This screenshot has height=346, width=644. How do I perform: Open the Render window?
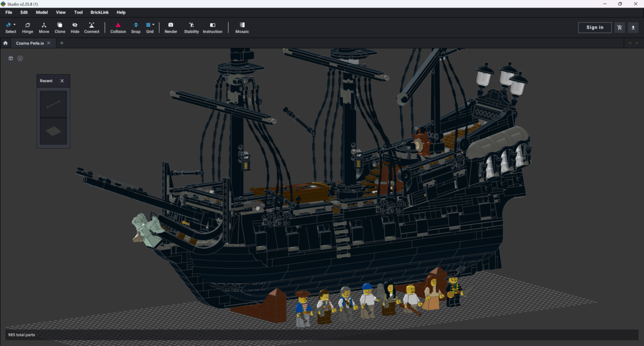(x=171, y=28)
